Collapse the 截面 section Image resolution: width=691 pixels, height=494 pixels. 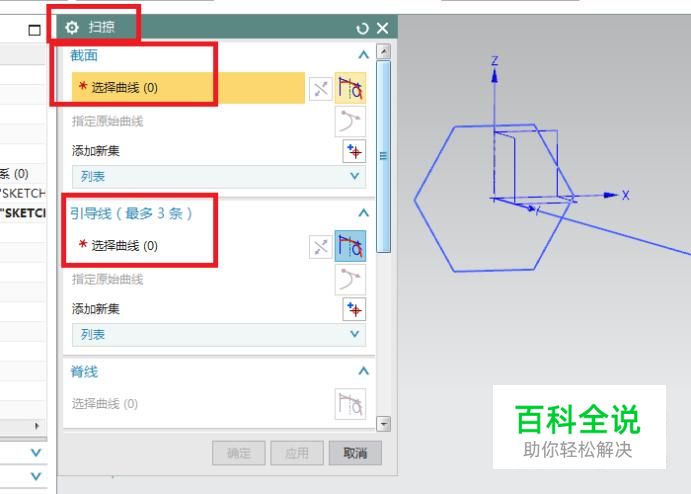[x=363, y=55]
